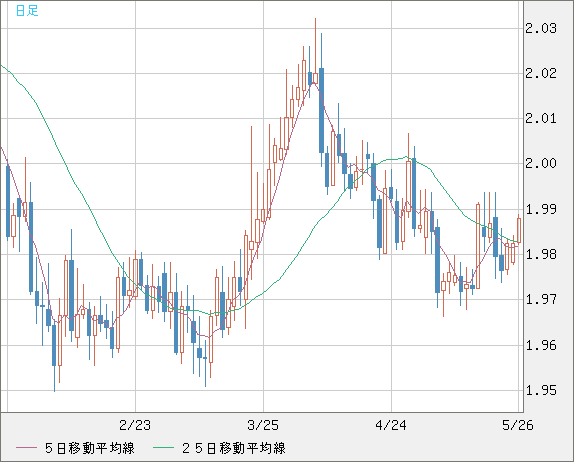This screenshot has height=462, width=574.
Task: Click the 25日移動平均線 legend text
Action: (234, 448)
